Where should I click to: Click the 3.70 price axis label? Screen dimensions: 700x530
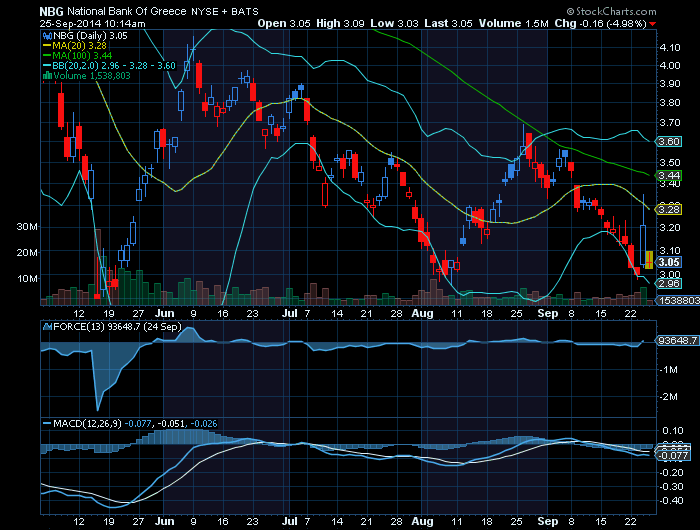(x=670, y=122)
